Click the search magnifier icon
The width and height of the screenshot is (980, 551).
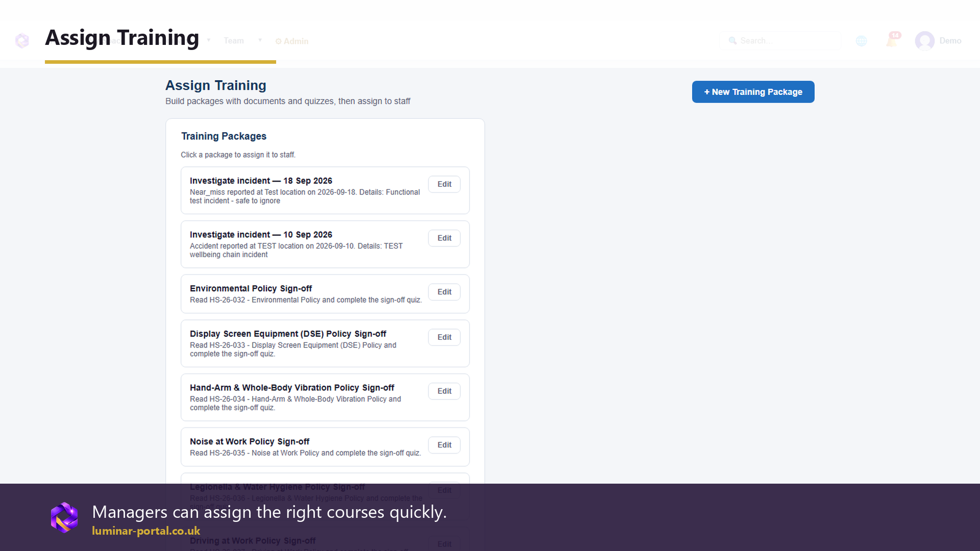click(732, 41)
